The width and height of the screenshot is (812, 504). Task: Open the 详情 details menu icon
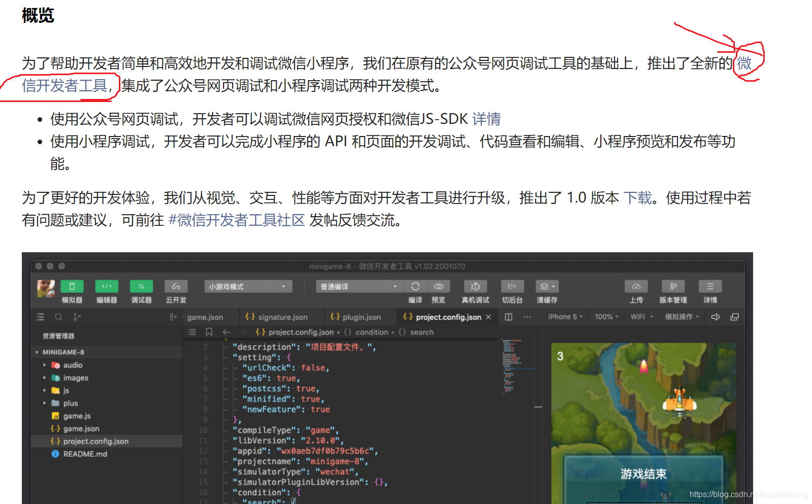tap(710, 286)
